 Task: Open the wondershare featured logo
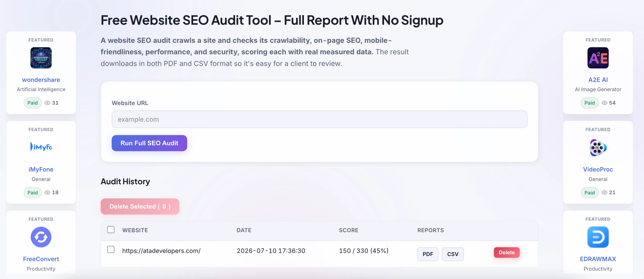(41, 58)
